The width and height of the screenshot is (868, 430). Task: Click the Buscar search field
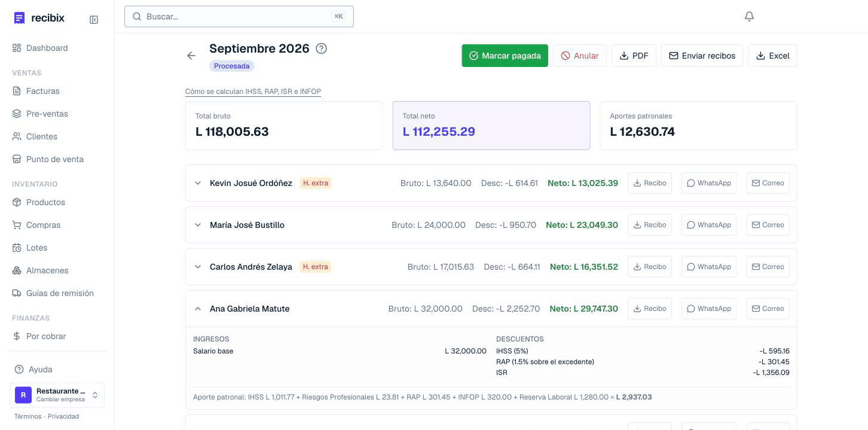coord(239,17)
